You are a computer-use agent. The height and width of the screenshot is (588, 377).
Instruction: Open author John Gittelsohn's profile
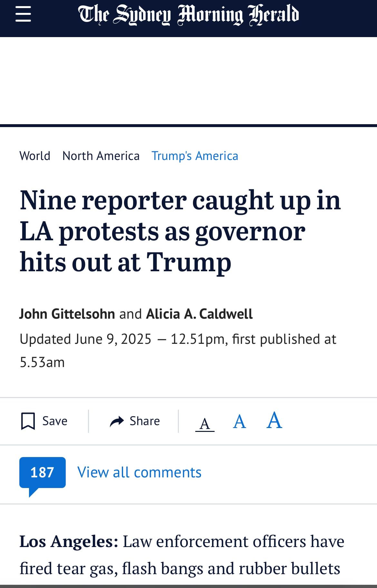click(67, 314)
